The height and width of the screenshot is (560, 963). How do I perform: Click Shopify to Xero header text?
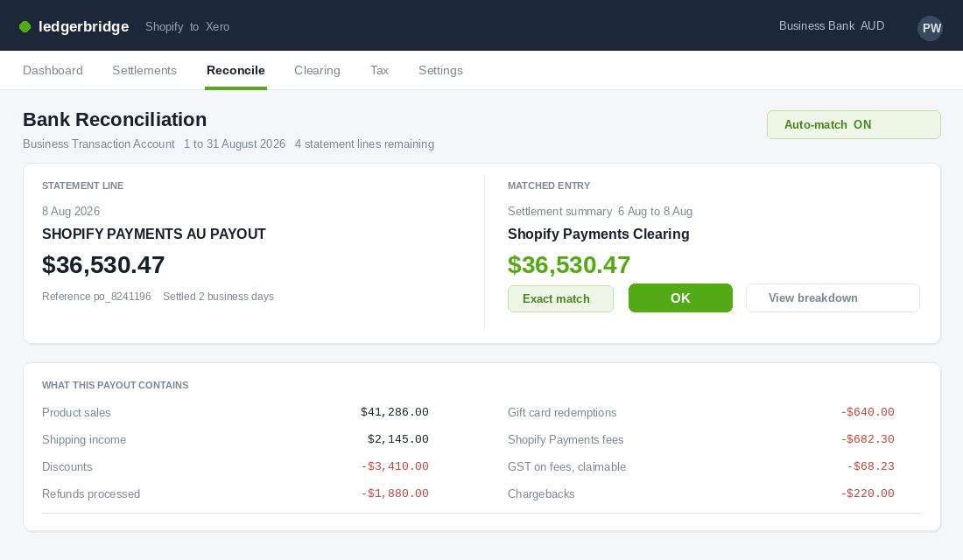click(187, 26)
